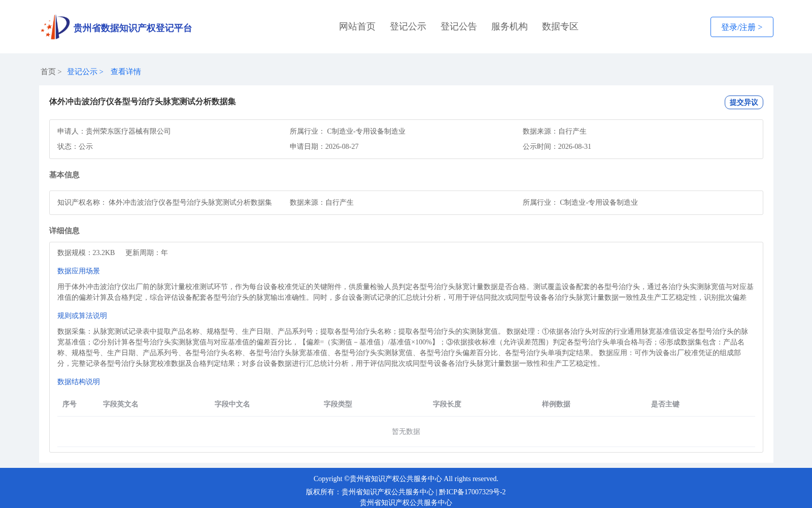Click the 公示时间：2026-08-31 text
The height and width of the screenshot is (508, 812).
point(557,147)
